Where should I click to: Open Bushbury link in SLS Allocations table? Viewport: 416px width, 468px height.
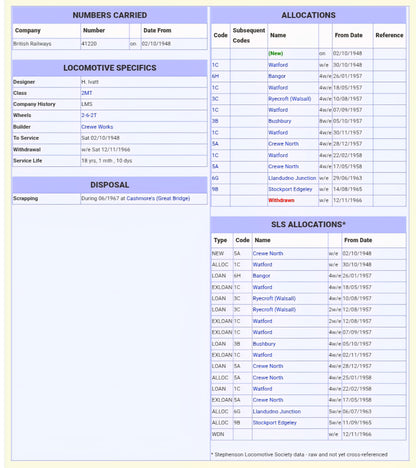point(264,344)
